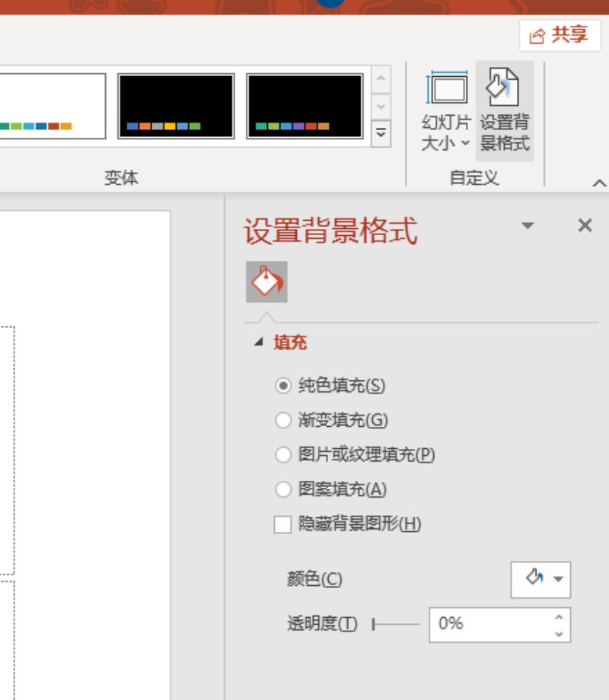The image size is (609, 700).
Task: Select black variant with teal-green palette
Action: (x=304, y=107)
